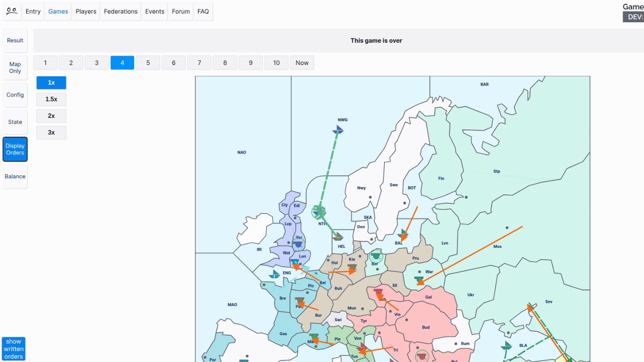Screen dimensions: 644x362
Task: Click the army icon in Mar
Action: [314, 337]
